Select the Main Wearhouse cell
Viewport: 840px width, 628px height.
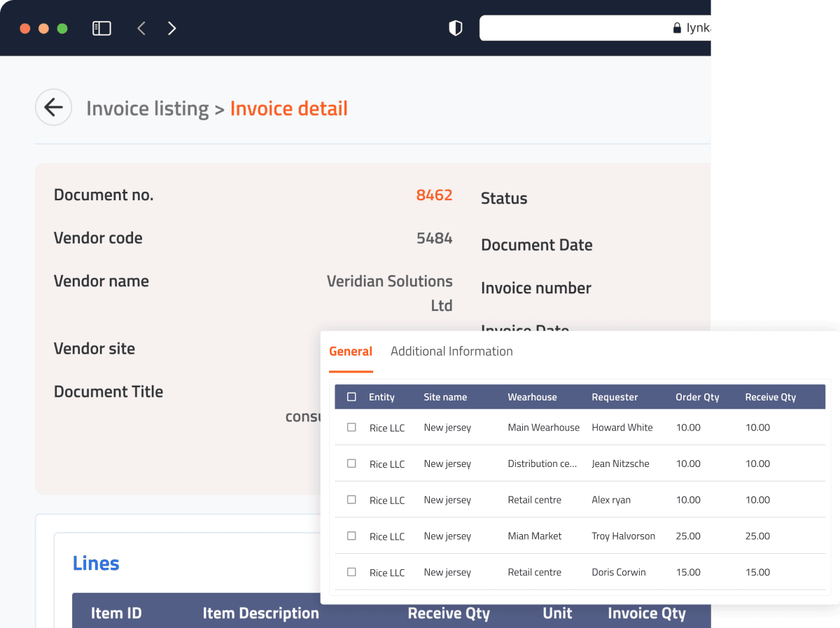click(544, 427)
